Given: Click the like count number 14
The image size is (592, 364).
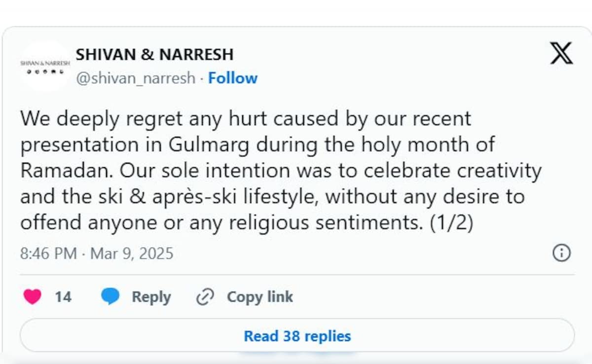Looking at the screenshot, I should coord(63,297).
